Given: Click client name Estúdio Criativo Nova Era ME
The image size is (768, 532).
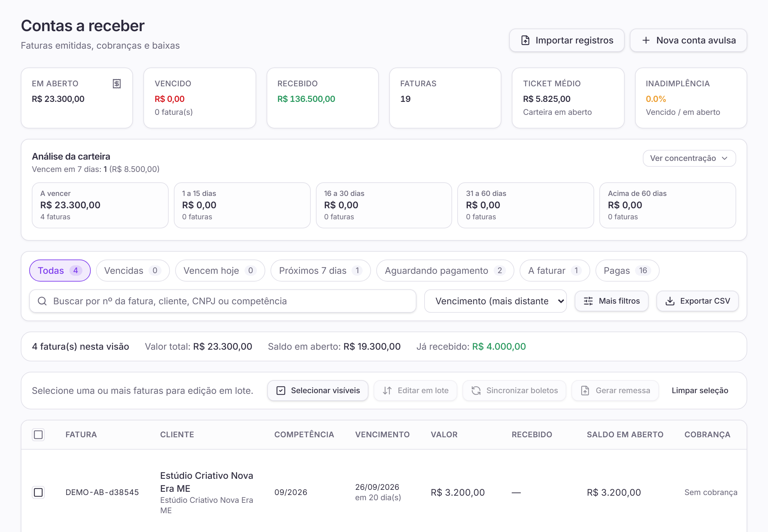Looking at the screenshot, I should pos(207,482).
